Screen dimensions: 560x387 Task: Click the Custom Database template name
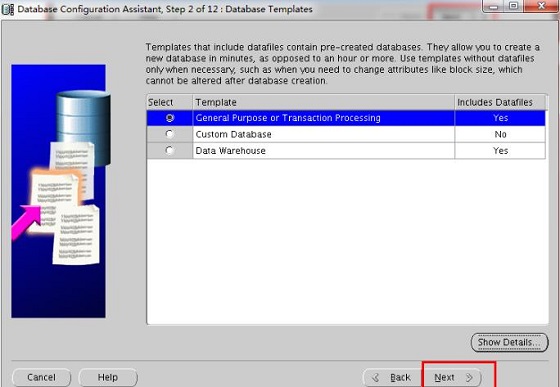(234, 134)
